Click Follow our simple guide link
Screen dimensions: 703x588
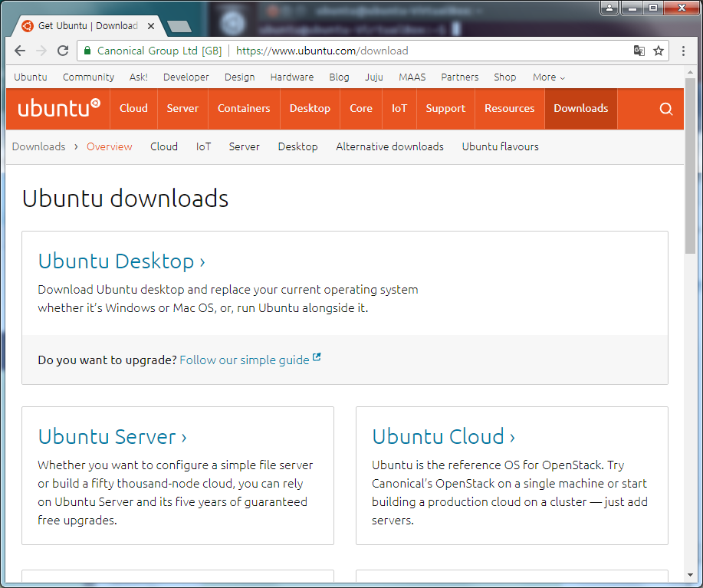(245, 360)
